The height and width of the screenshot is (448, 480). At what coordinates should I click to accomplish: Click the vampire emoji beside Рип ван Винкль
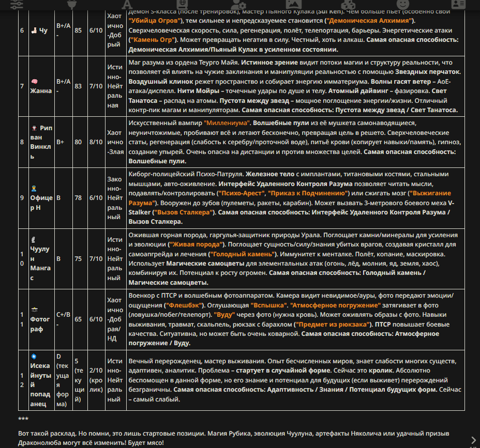pos(34,128)
